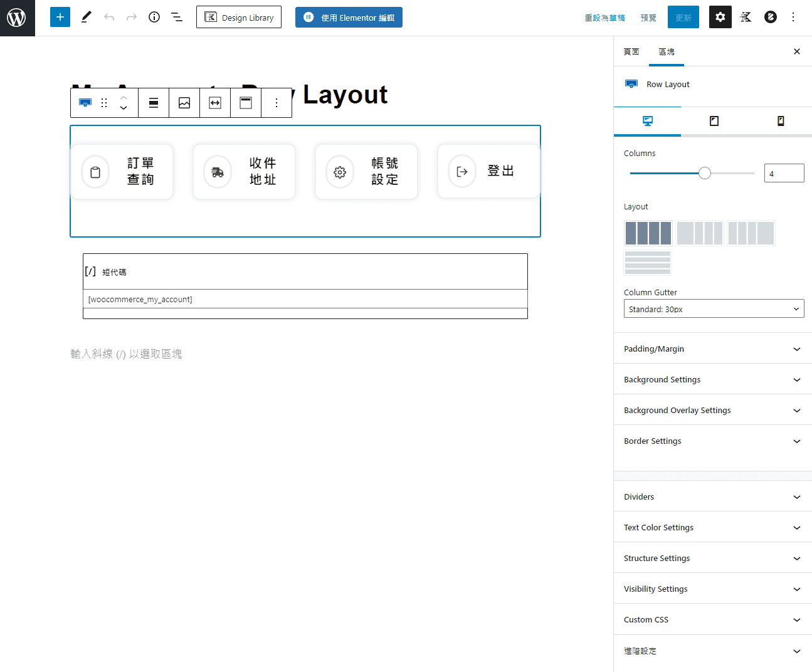Toggle the settings gear sidebar
812x672 pixels.
tap(720, 17)
